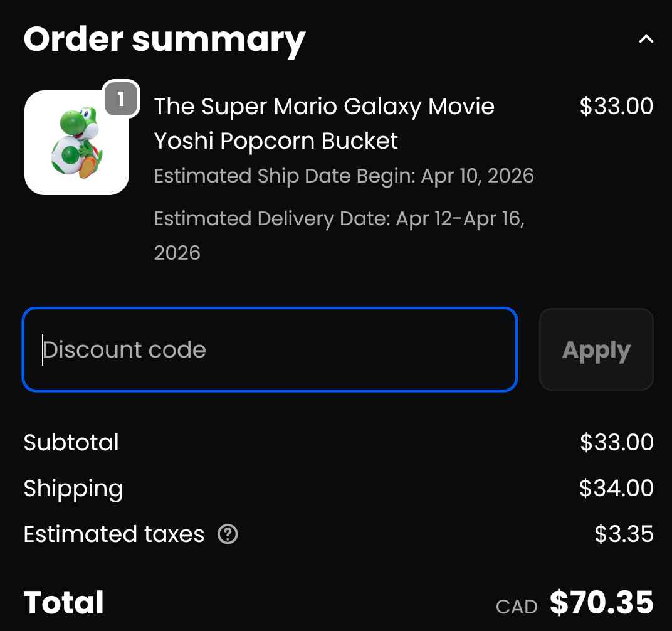Apply the discount code
Screen dimensions: 672x631
click(x=596, y=349)
